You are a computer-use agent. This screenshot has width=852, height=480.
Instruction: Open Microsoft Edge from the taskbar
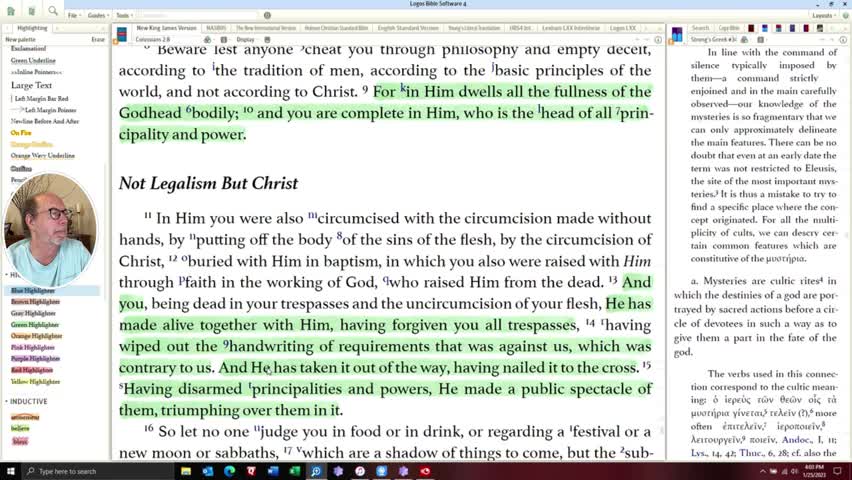229,471
